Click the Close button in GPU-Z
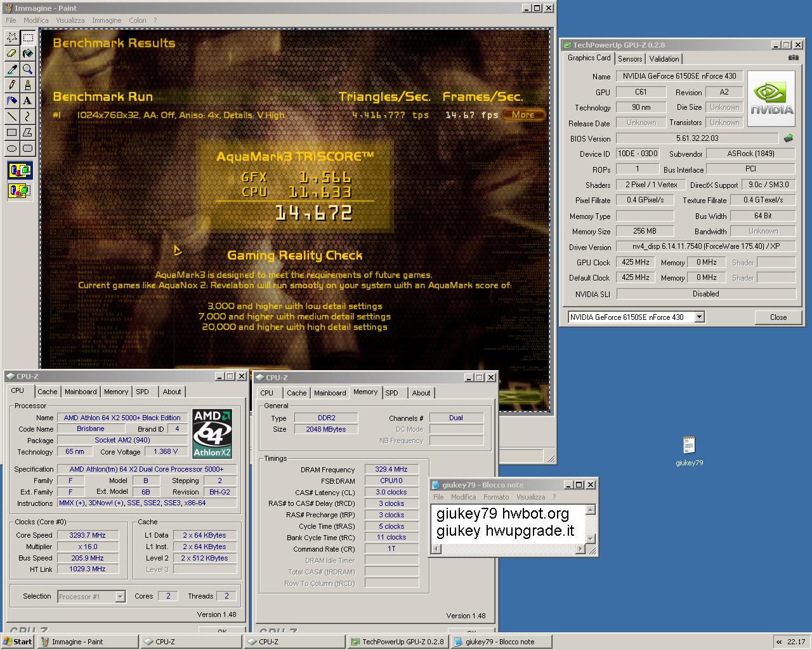Viewport: 812px width, 650px height. [x=778, y=317]
